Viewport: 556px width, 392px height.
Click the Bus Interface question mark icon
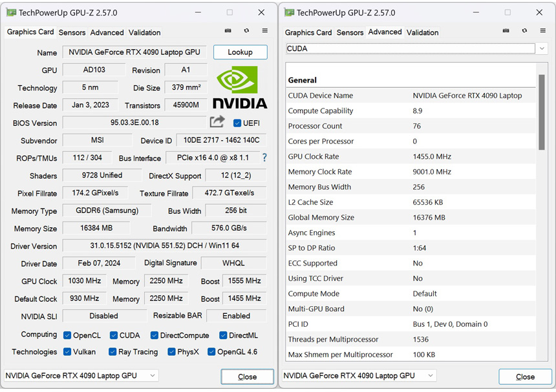click(x=264, y=158)
